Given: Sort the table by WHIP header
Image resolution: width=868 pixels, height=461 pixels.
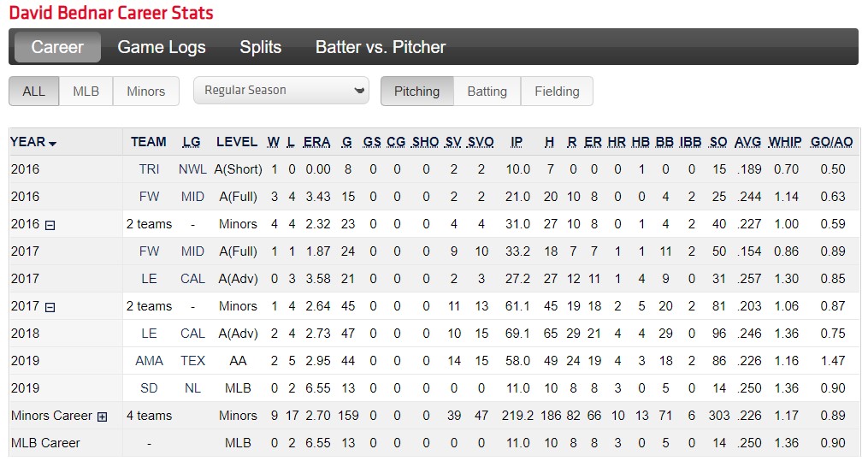Looking at the screenshot, I should [x=785, y=142].
